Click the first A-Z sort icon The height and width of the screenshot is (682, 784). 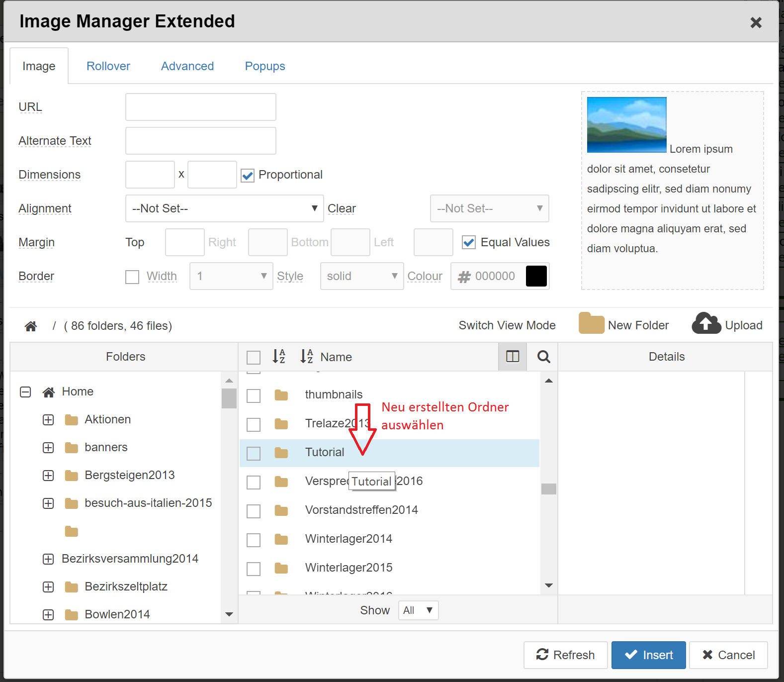(279, 357)
